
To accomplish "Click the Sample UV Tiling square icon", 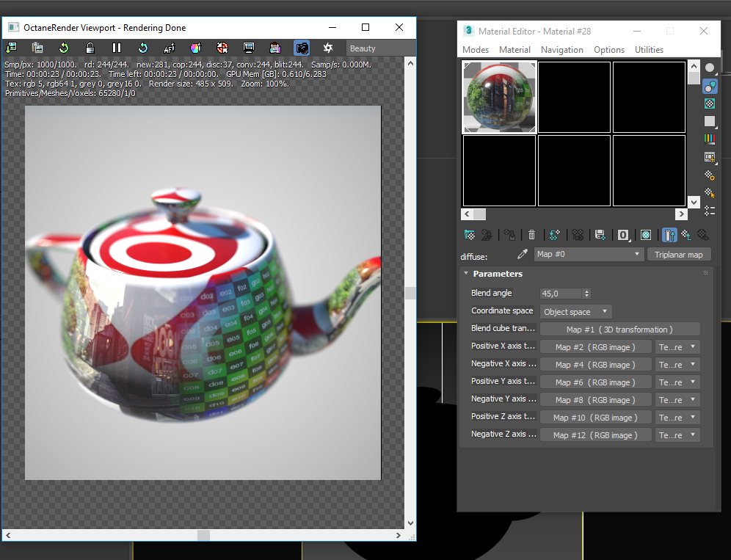I will click(710, 121).
